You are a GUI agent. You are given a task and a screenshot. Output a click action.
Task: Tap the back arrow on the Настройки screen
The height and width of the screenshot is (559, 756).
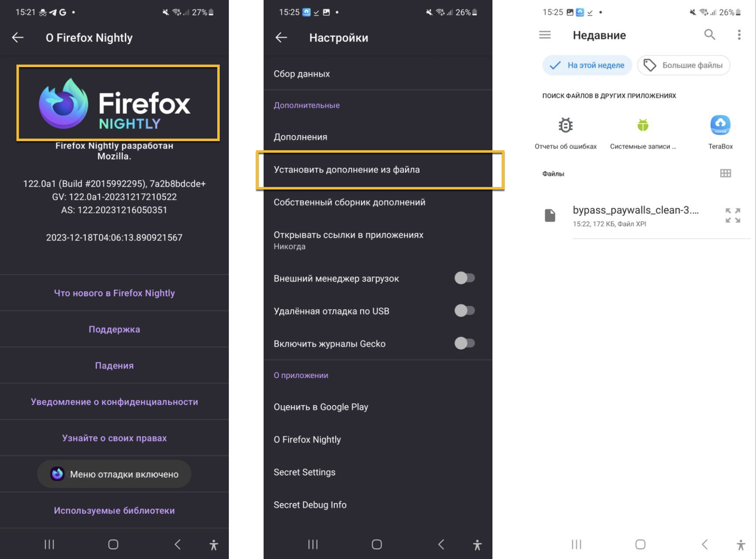click(281, 38)
